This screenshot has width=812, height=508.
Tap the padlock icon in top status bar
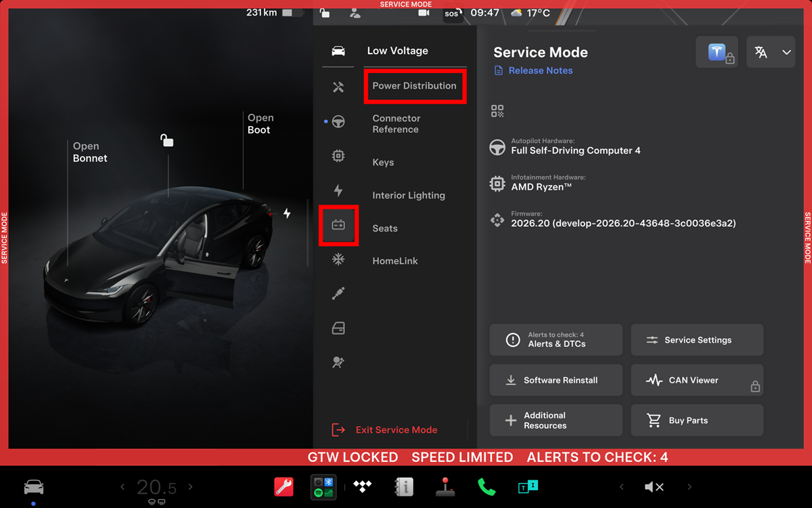(325, 12)
